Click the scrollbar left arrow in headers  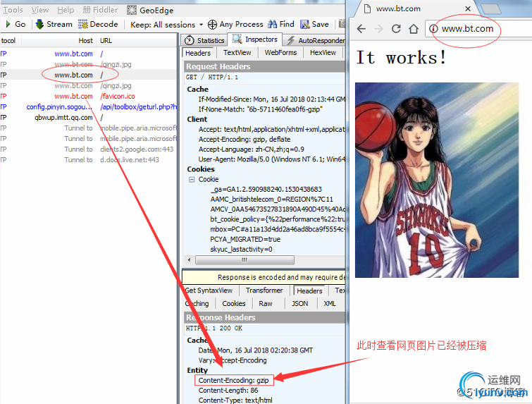(189, 260)
